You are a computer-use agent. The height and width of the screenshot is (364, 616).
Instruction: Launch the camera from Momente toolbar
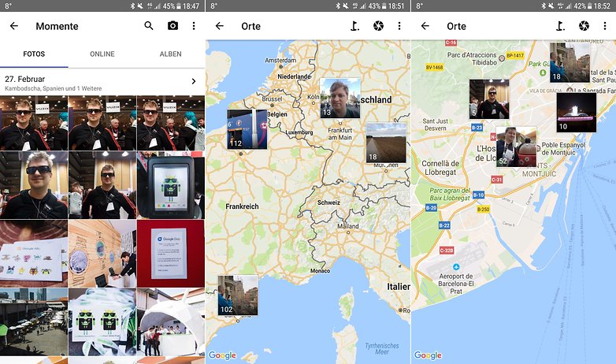point(173,26)
